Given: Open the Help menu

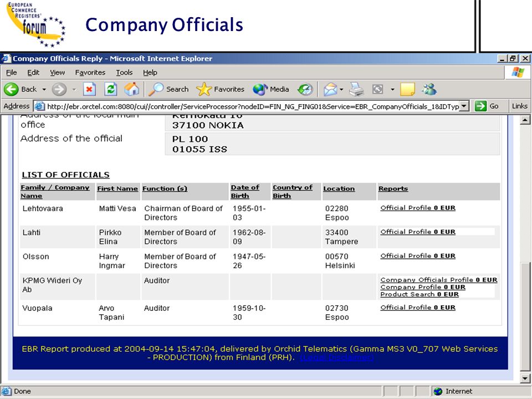Looking at the screenshot, I should (x=150, y=72).
